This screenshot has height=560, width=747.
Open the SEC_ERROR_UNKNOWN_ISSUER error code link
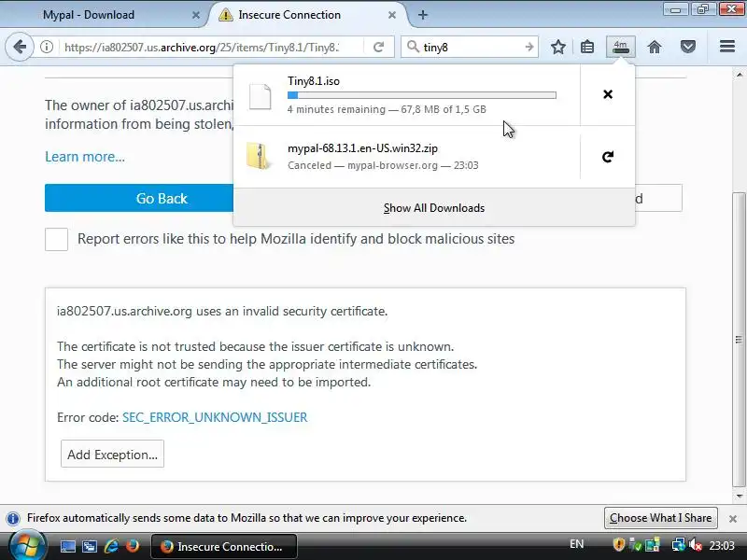point(215,417)
